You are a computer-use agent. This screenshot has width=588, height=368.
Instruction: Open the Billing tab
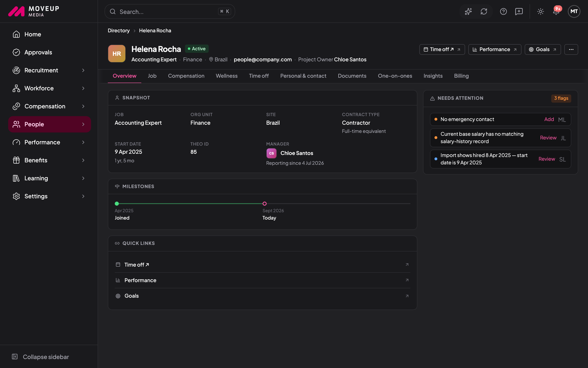click(461, 76)
